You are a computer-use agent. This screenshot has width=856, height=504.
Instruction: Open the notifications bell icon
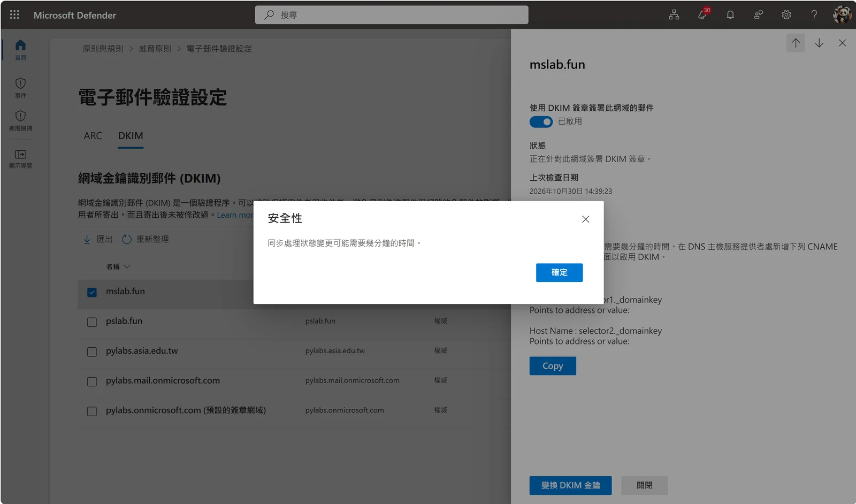tap(730, 15)
